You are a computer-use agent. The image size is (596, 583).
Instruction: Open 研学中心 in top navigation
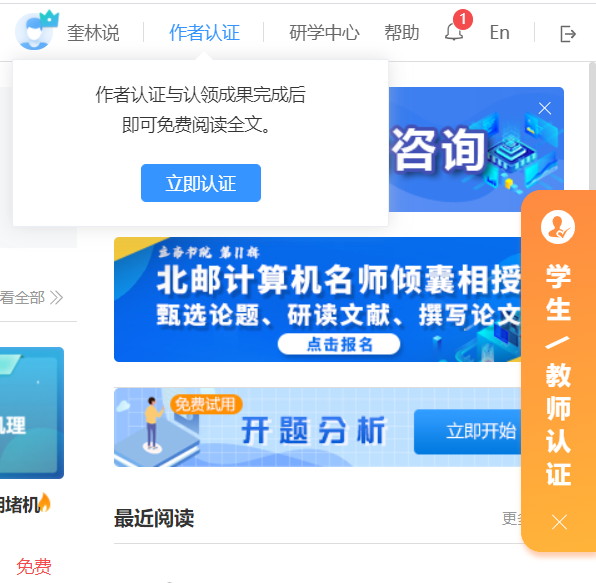pos(324,33)
